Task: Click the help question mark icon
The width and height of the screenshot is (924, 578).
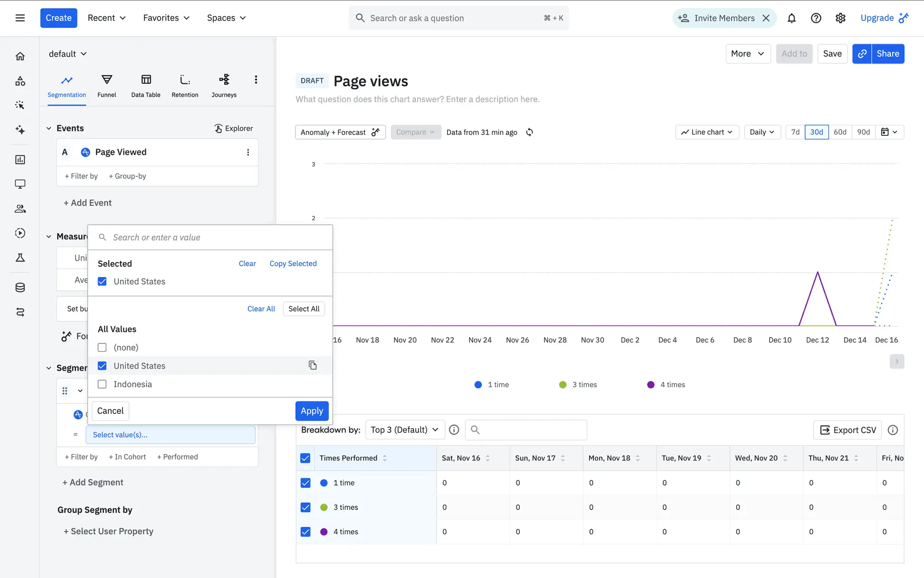Action: click(x=816, y=18)
